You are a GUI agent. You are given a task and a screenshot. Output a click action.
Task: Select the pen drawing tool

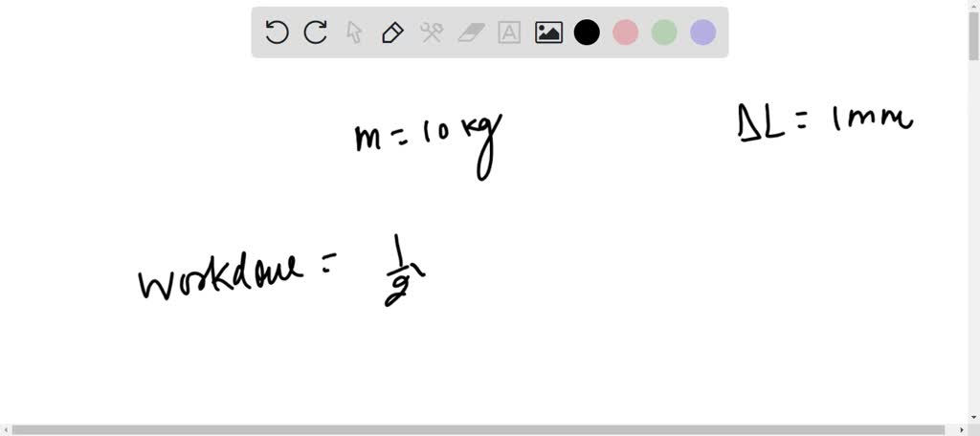(392, 33)
